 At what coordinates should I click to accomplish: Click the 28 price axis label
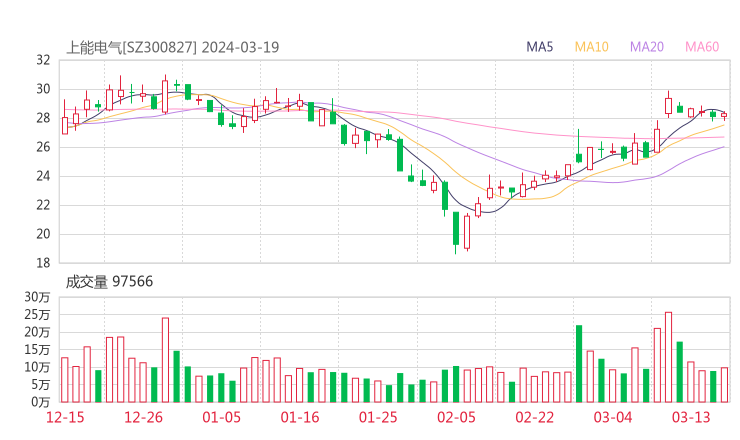[43, 118]
